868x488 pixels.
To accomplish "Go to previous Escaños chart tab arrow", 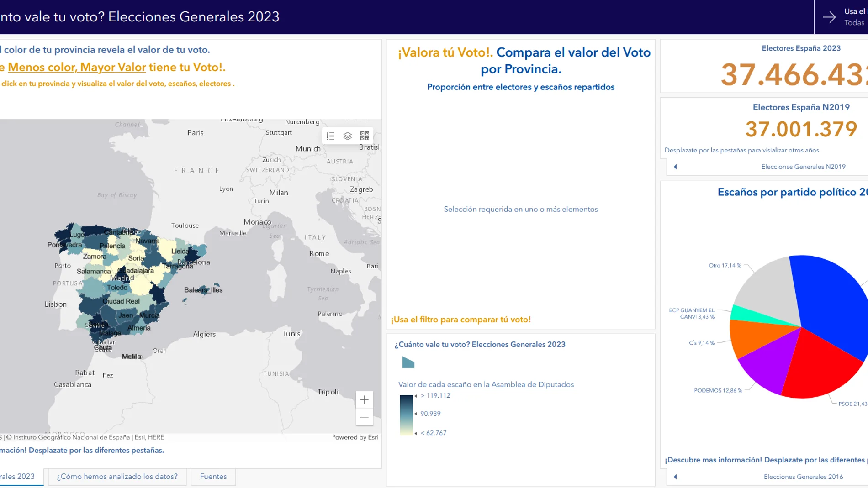I will [x=675, y=477].
